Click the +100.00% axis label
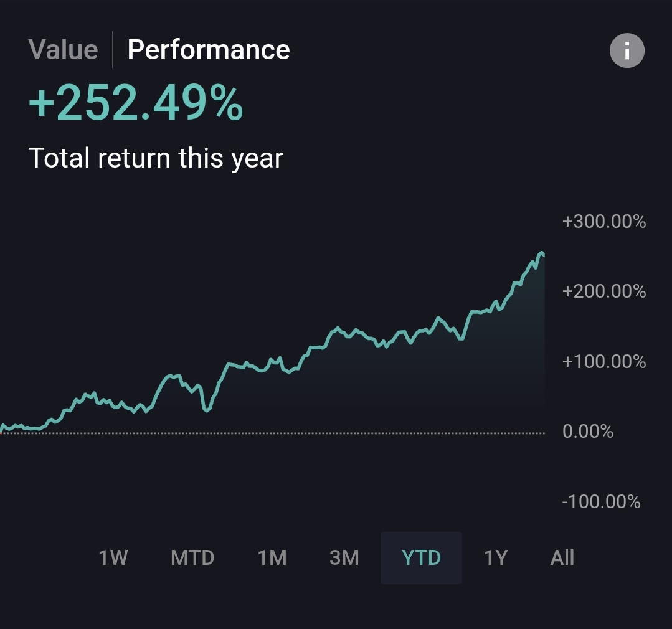Screen dimensions: 672x629 pyautogui.click(x=604, y=362)
